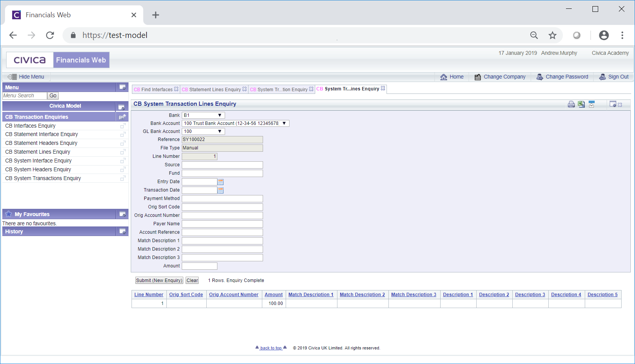This screenshot has height=364, width=635.
Task: Close the CB System Transaction Lines Enquiry panel
Action: 620,105
